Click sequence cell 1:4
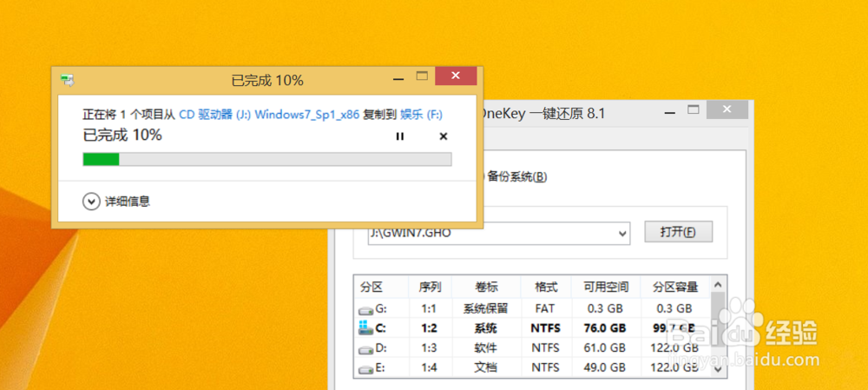Viewport: 868px width, 390px height. (x=428, y=367)
